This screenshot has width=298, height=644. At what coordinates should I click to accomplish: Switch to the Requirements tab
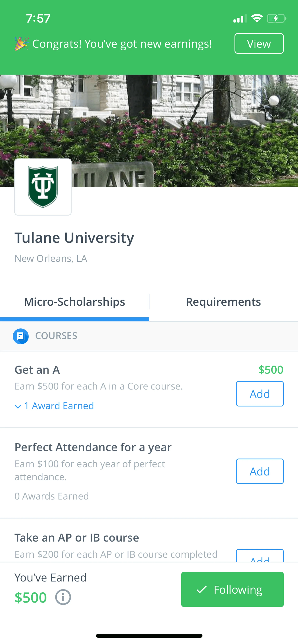(x=223, y=302)
